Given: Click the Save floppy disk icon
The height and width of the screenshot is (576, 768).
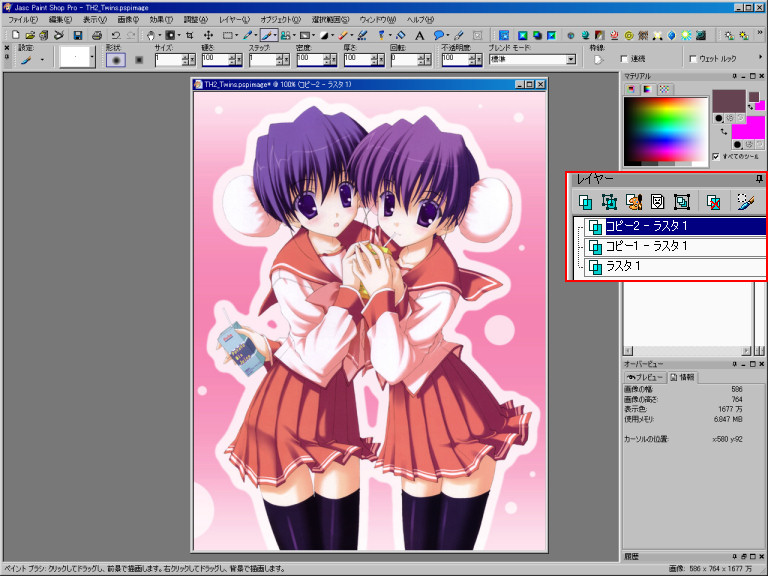Looking at the screenshot, I should point(77,35).
